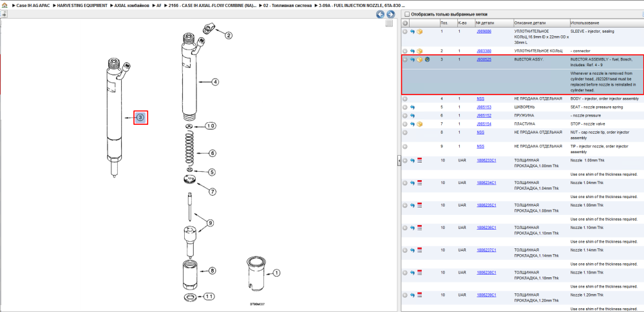Open Case IH AG APAC breadcrumb
The height and width of the screenshot is (312, 644).
32,6
